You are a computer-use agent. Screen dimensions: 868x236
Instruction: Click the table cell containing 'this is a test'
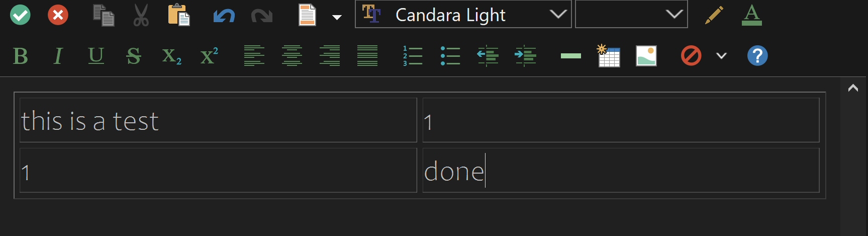tap(218, 120)
